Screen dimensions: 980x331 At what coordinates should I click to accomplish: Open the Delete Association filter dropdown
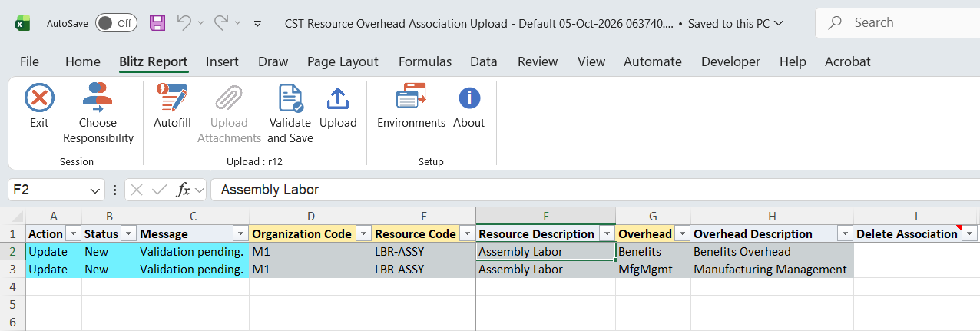pyautogui.click(x=970, y=233)
